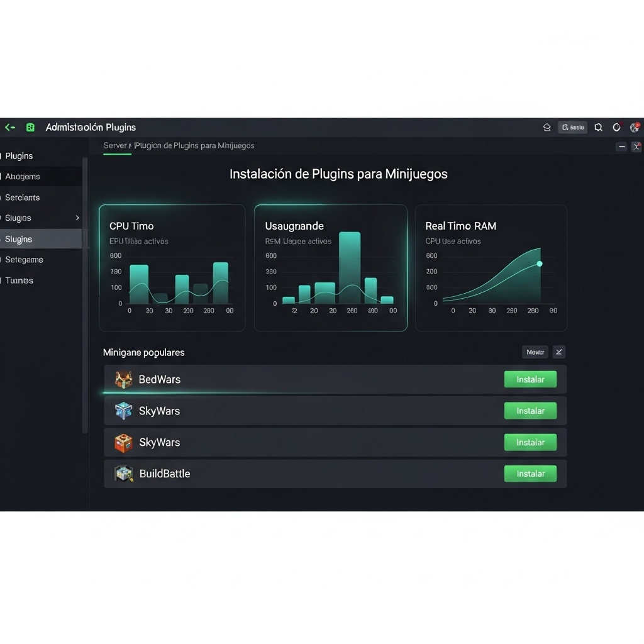
Task: Click the circular icon with red dot
Action: 616,127
